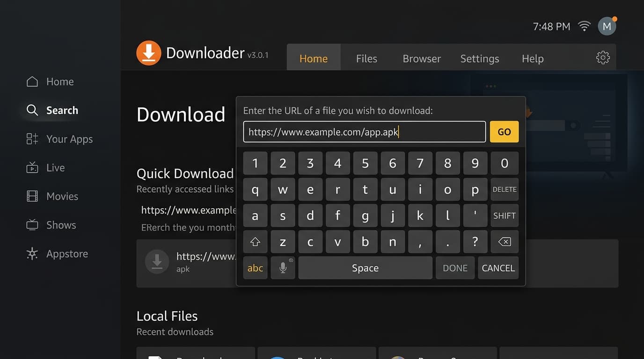Select Search label in the sidebar
Image resolution: width=644 pixels, height=359 pixels.
pos(62,110)
